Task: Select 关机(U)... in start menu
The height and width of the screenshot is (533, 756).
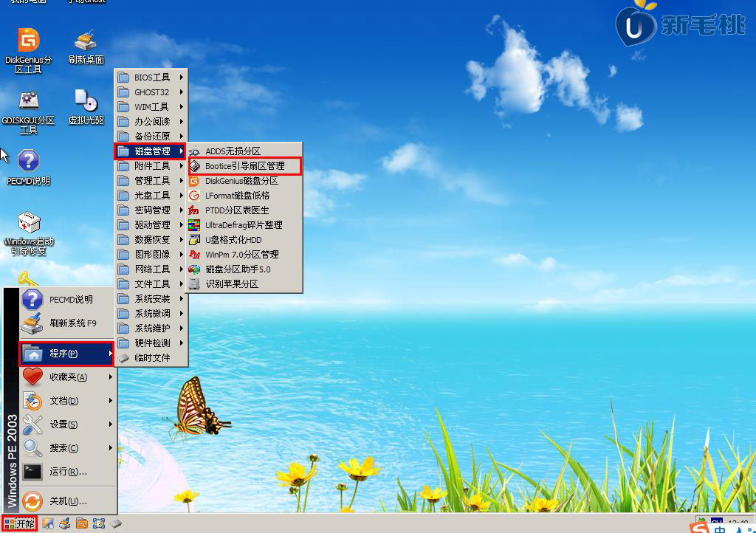Action: [x=67, y=501]
